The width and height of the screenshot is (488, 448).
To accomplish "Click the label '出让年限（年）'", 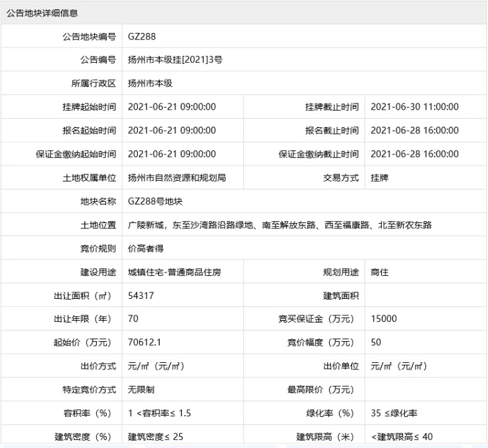I will tap(83, 319).
